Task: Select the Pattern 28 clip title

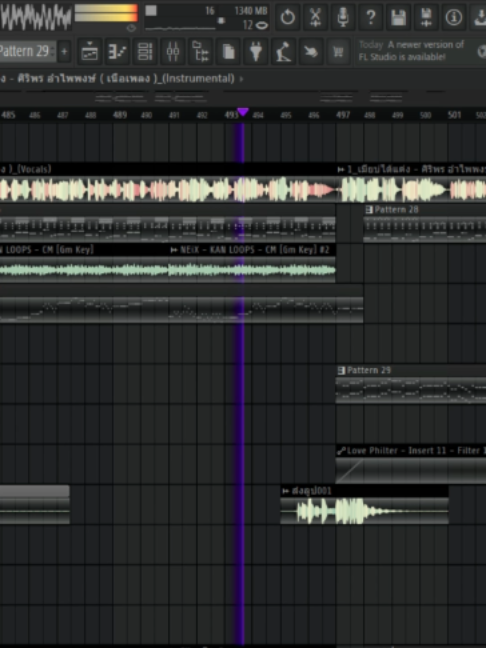Action: (397, 210)
